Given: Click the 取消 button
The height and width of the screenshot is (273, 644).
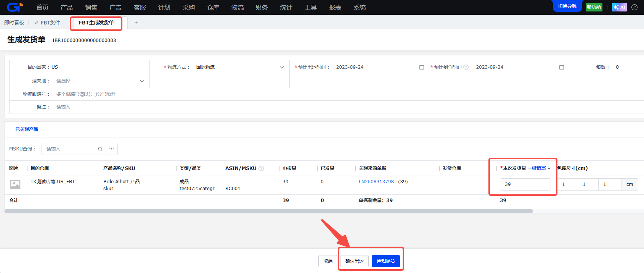Looking at the screenshot, I should tap(328, 261).
